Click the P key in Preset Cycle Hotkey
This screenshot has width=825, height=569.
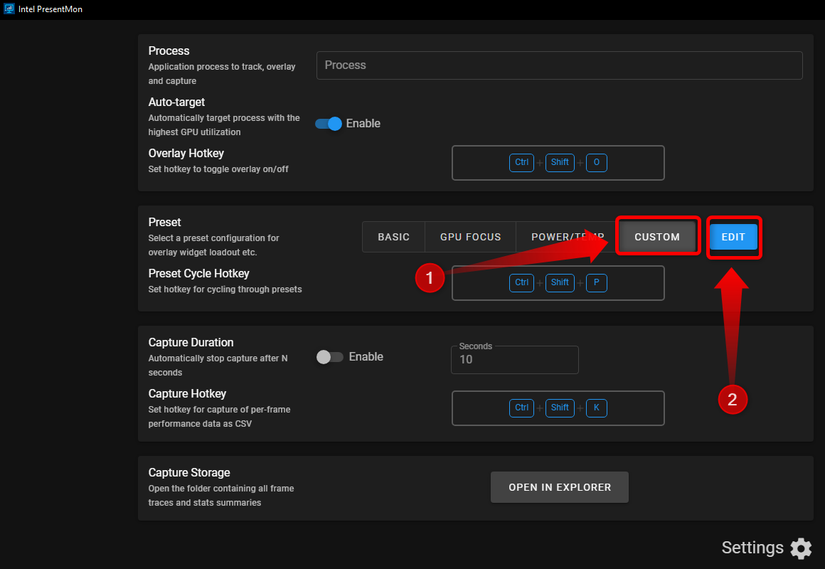tap(596, 283)
